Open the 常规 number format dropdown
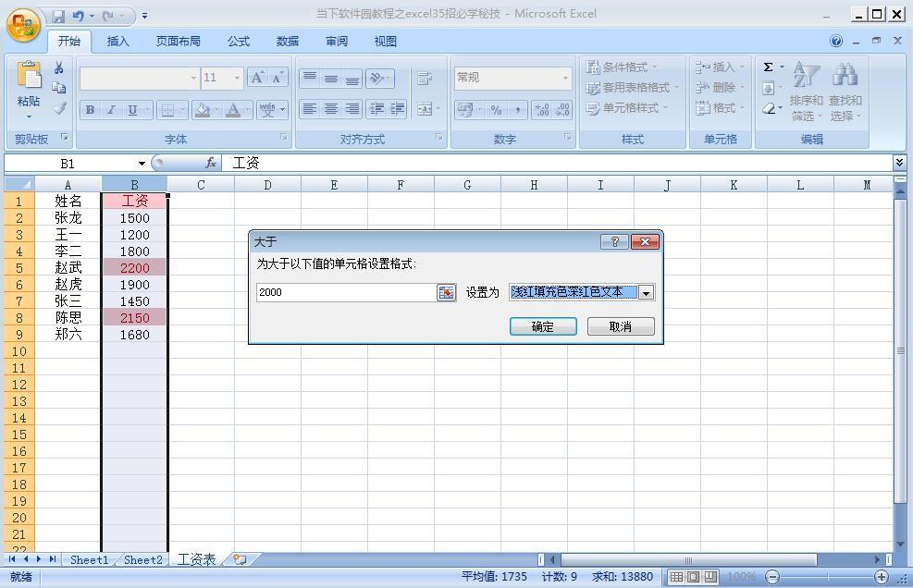Screen dimensions: 913x588 click(565, 78)
